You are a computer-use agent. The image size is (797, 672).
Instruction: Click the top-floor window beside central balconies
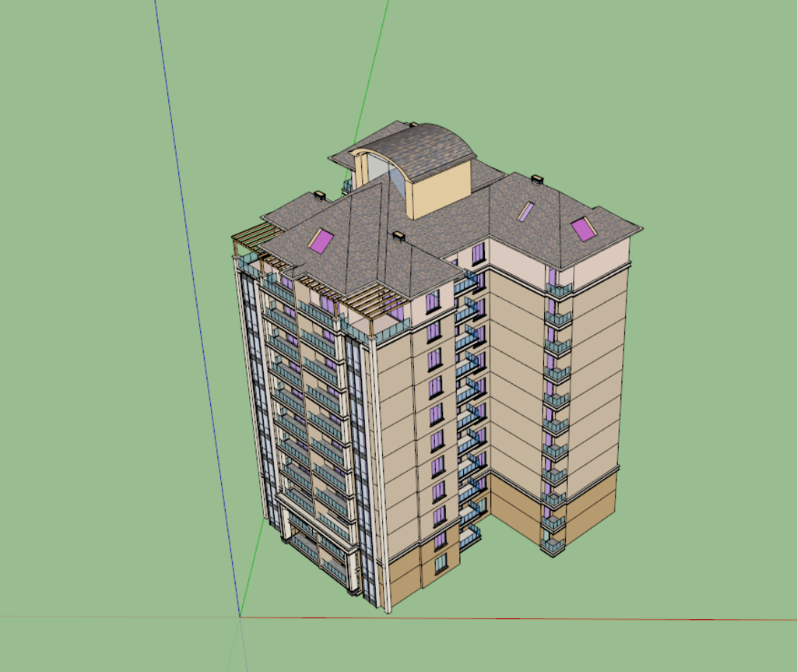[x=478, y=252]
